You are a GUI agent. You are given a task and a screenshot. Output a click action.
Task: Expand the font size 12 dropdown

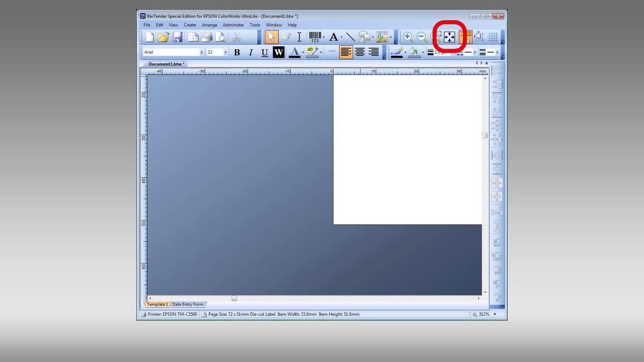[x=225, y=52]
